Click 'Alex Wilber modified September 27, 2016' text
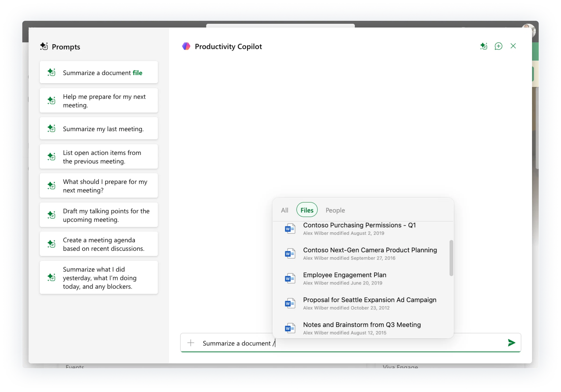The height and width of the screenshot is (392, 561). [349, 258]
